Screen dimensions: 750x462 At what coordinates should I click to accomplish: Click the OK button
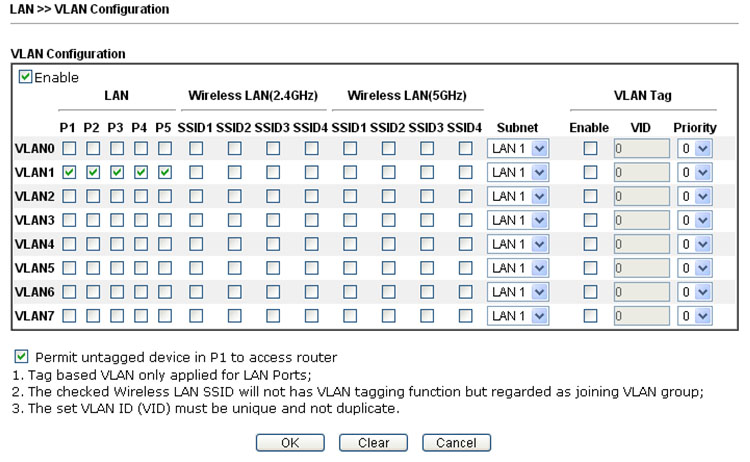point(289,442)
